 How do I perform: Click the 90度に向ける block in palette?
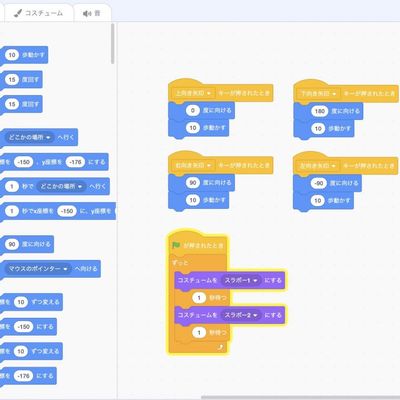coord(28,244)
